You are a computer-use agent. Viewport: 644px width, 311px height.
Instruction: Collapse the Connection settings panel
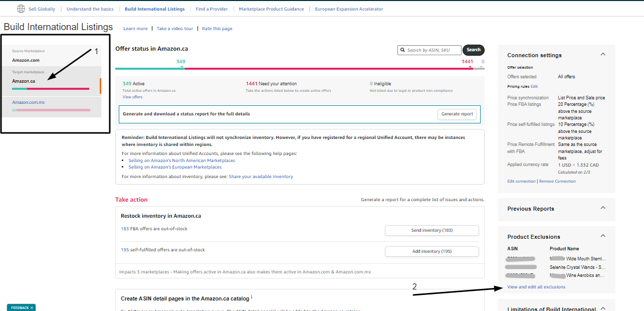click(x=603, y=54)
